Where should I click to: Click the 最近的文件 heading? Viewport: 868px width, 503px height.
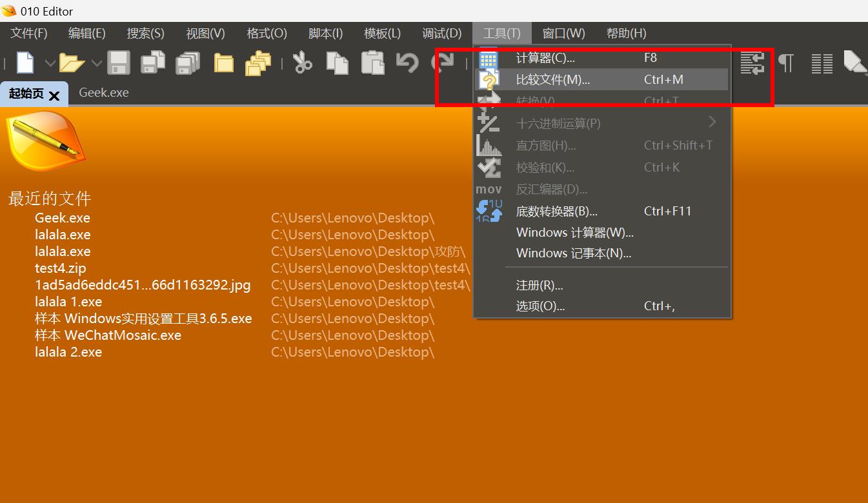click(x=50, y=198)
